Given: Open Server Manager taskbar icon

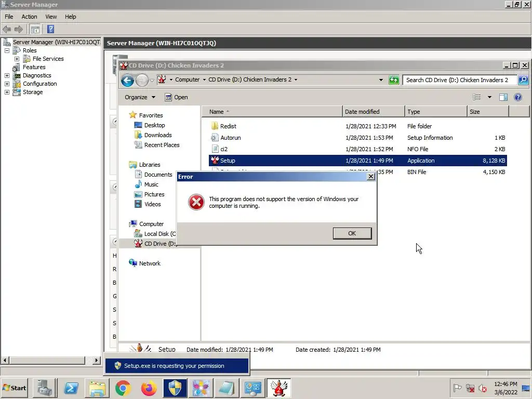Looking at the screenshot, I should [45, 388].
